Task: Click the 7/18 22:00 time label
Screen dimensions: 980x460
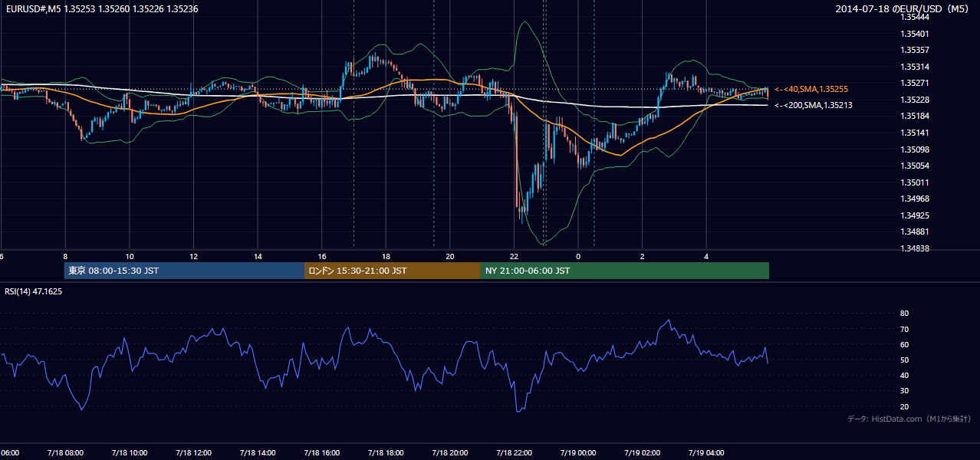Action: [514, 453]
